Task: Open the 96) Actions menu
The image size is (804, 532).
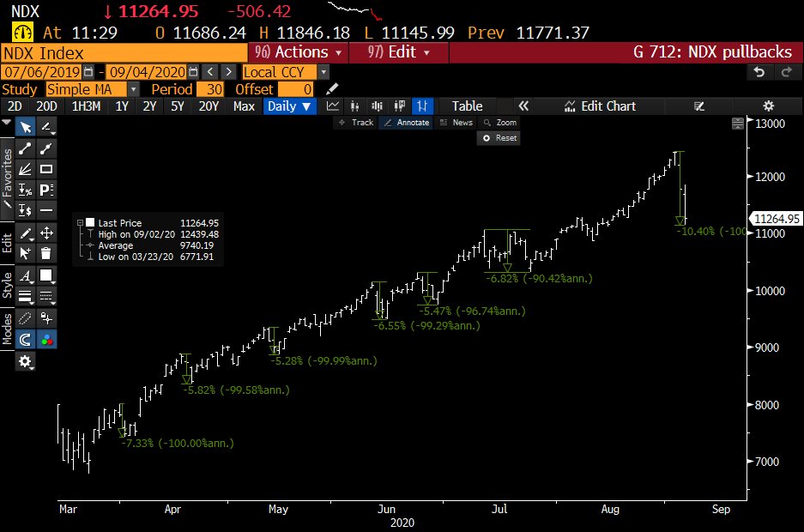Action: [299, 52]
